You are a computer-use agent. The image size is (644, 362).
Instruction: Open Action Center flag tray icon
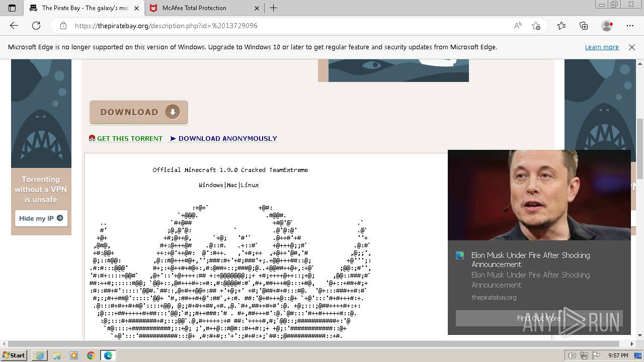(596, 355)
